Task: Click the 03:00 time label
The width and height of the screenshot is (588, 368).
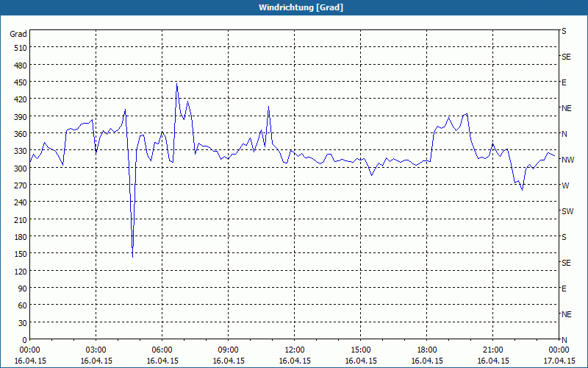Action: [96, 350]
